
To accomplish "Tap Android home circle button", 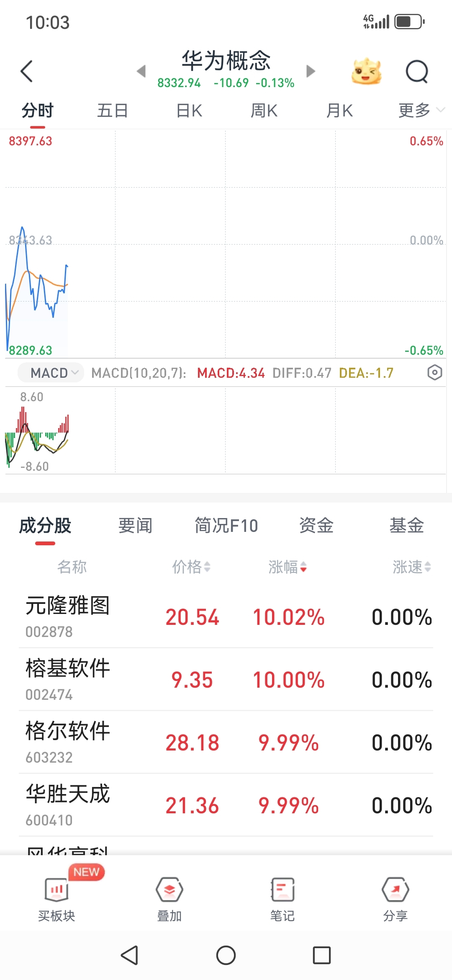I will (x=226, y=955).
